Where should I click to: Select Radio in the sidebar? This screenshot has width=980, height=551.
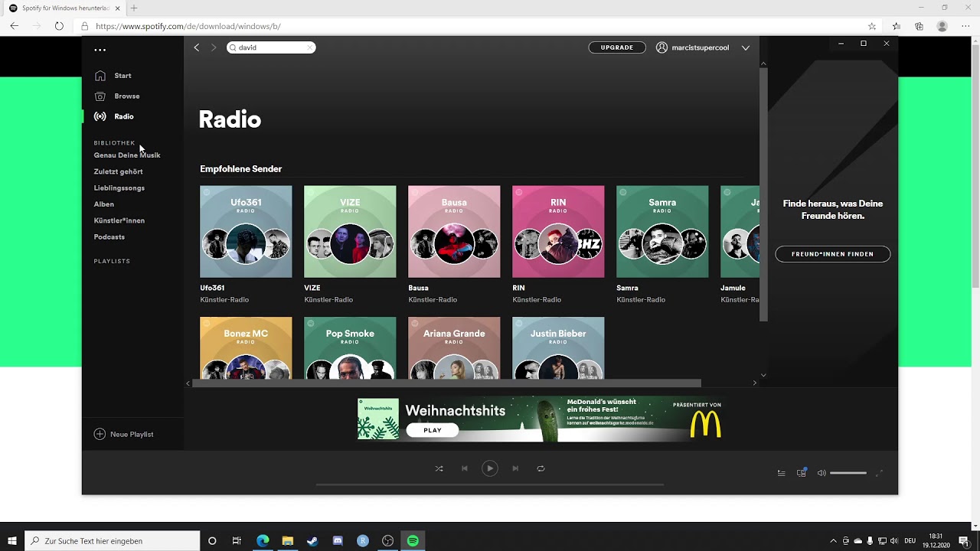click(123, 116)
